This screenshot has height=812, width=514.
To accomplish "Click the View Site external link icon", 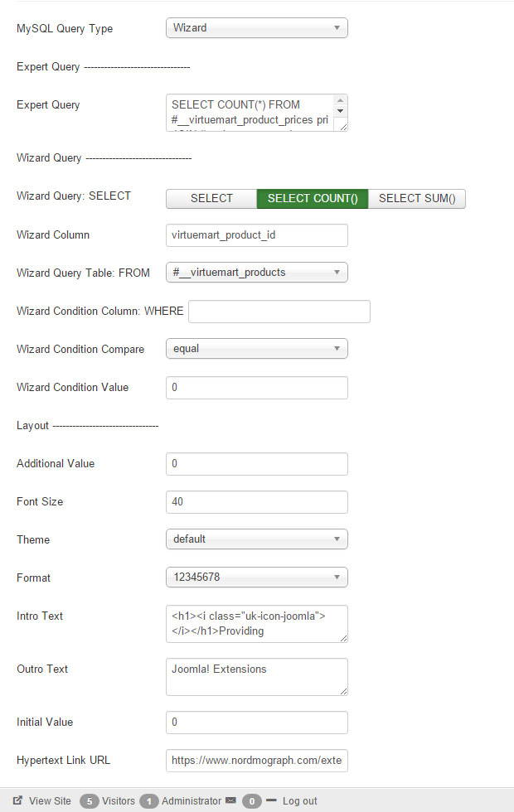I will 17,800.
